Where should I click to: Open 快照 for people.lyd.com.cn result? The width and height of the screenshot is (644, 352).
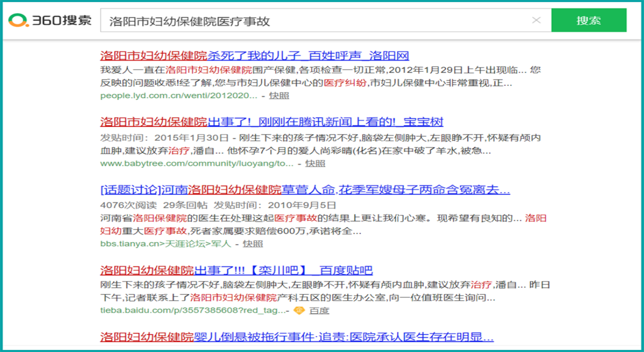pyautogui.click(x=279, y=95)
